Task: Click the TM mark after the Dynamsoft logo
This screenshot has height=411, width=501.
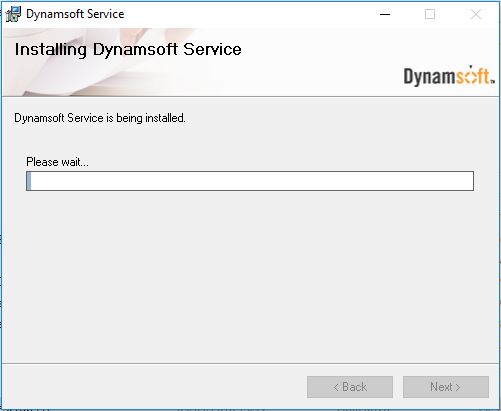Action: [x=492, y=81]
